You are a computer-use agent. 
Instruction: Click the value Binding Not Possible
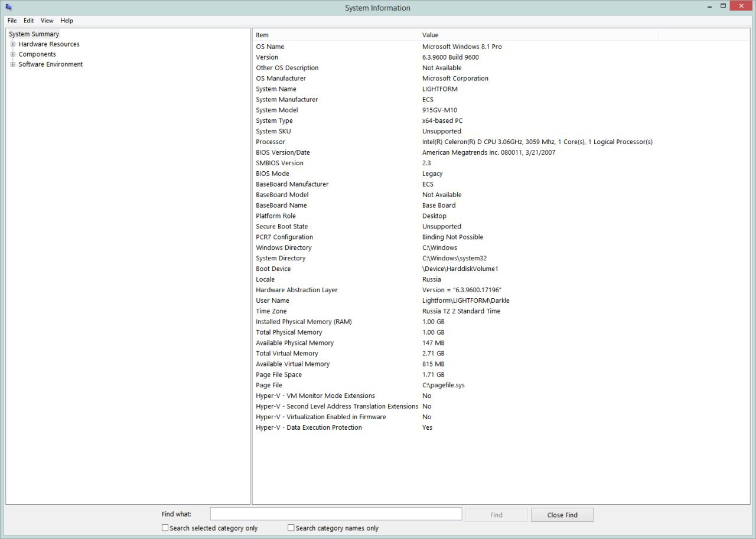click(452, 237)
